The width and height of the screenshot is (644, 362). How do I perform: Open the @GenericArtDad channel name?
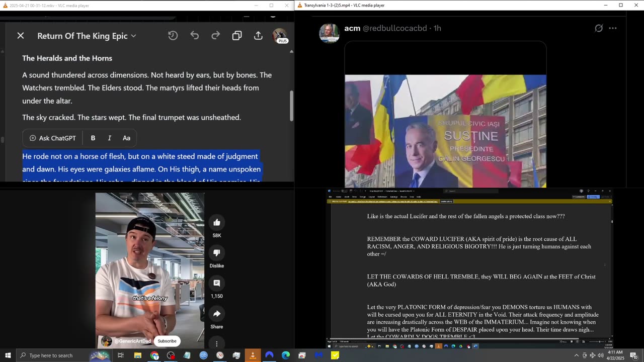pyautogui.click(x=133, y=341)
